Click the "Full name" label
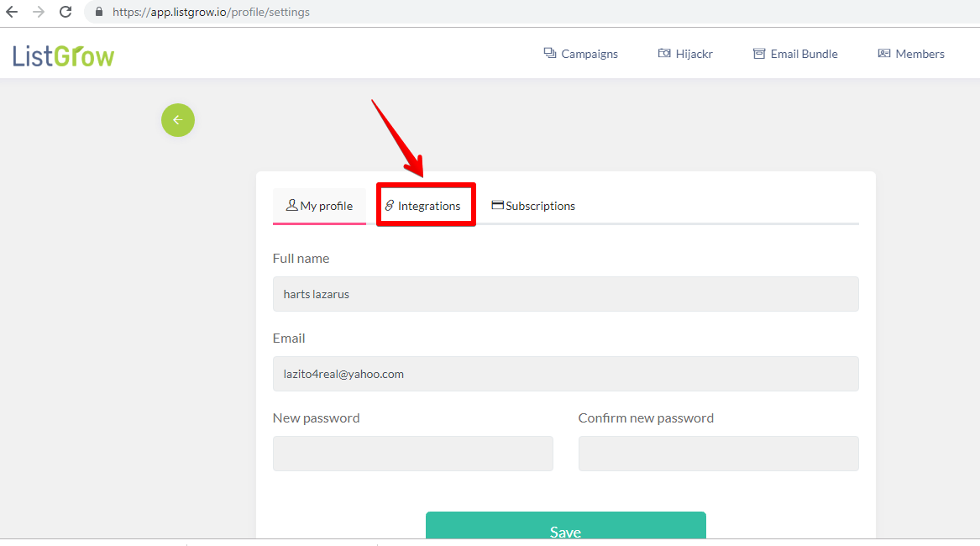The height and width of the screenshot is (546, 980). point(301,259)
